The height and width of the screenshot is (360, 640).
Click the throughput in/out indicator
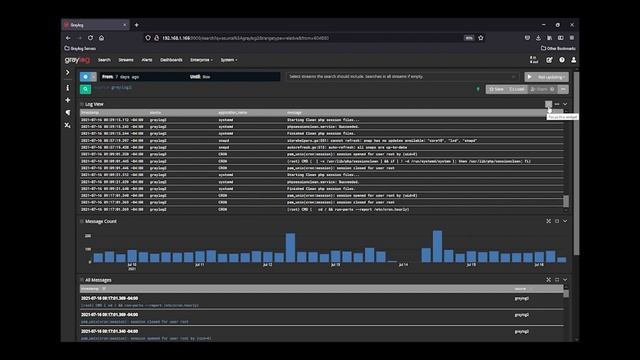[533, 60]
